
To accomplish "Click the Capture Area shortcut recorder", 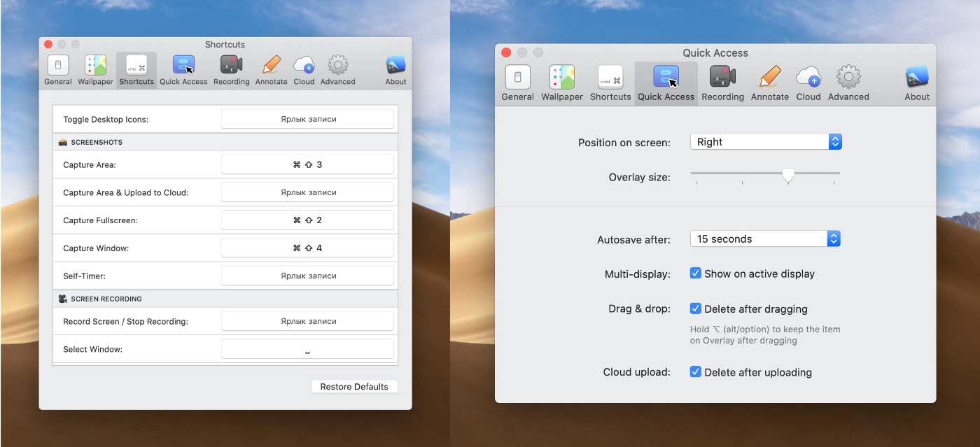I will (x=307, y=164).
